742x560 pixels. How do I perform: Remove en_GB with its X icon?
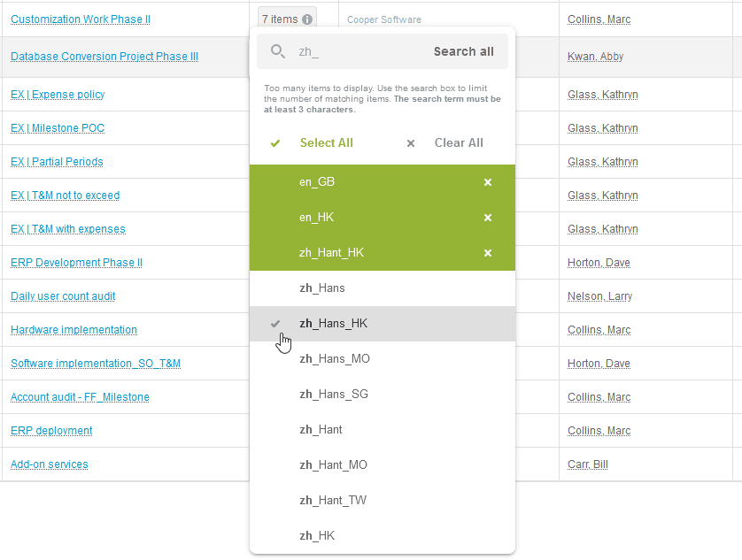click(488, 182)
